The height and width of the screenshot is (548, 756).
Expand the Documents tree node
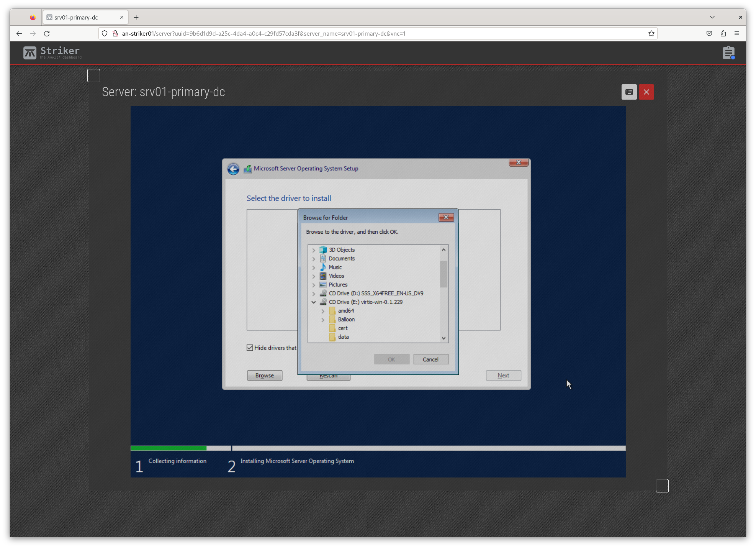314,259
